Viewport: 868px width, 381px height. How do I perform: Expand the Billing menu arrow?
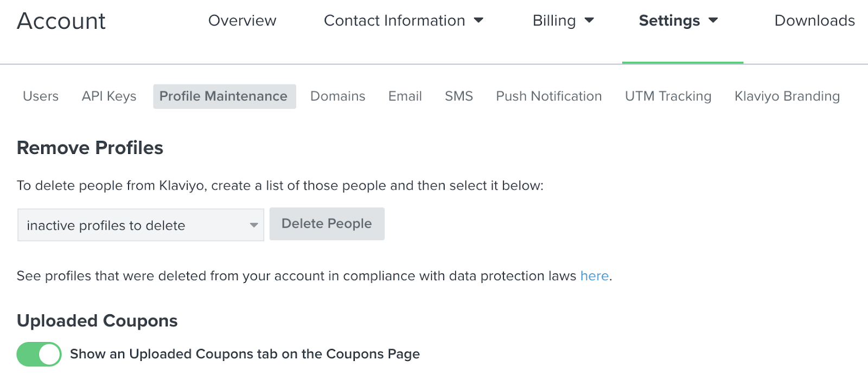pyautogui.click(x=589, y=21)
